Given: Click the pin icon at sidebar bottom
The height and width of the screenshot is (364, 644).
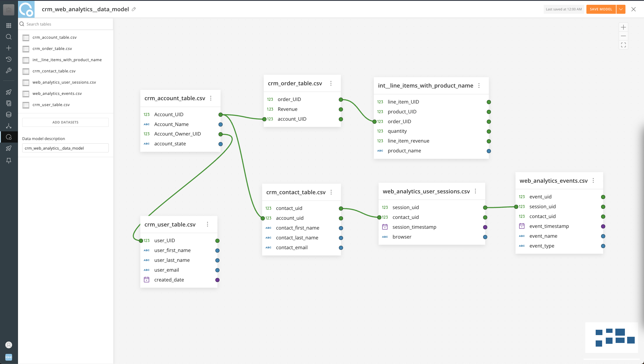Looking at the screenshot, I should 9,161.
